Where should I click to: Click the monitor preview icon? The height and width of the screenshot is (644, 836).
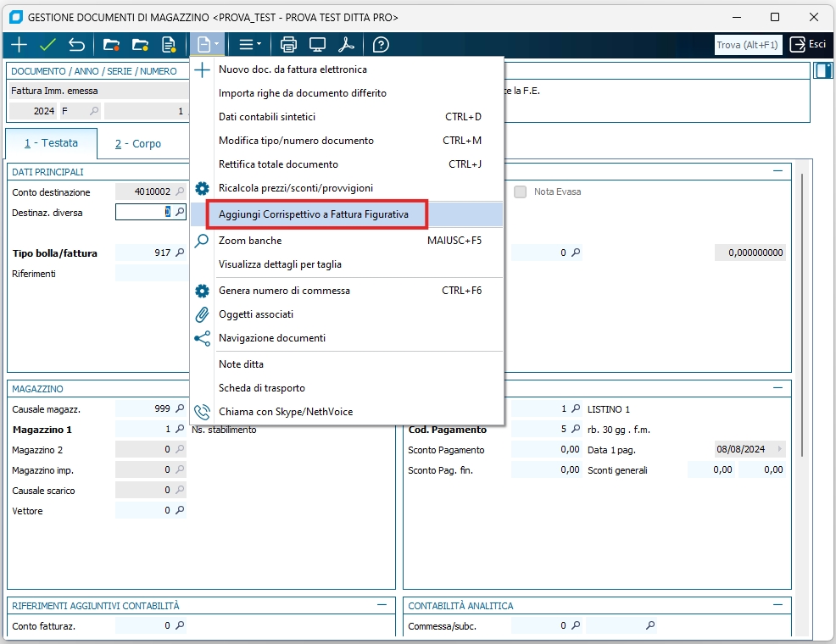pos(317,45)
